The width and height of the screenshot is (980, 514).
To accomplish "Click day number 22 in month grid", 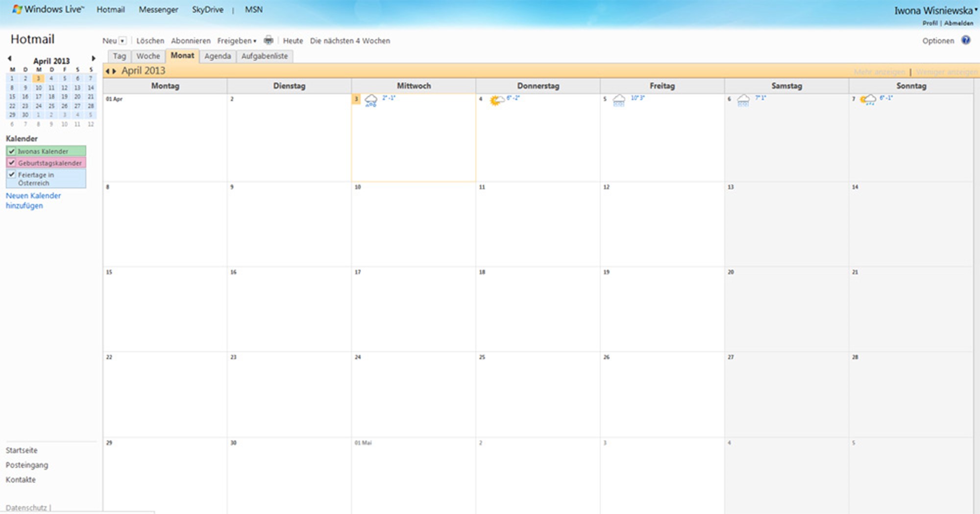I will [109, 357].
